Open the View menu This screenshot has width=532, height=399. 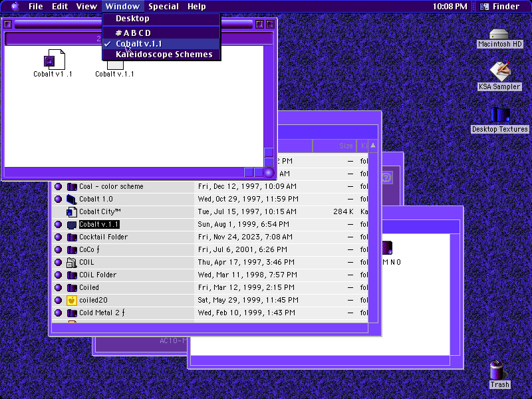click(x=86, y=6)
